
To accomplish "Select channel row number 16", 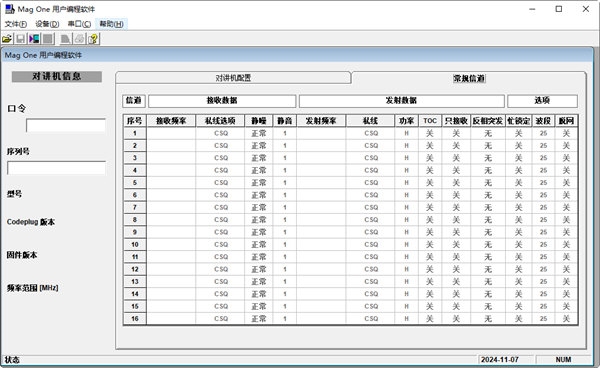I will click(x=135, y=319).
